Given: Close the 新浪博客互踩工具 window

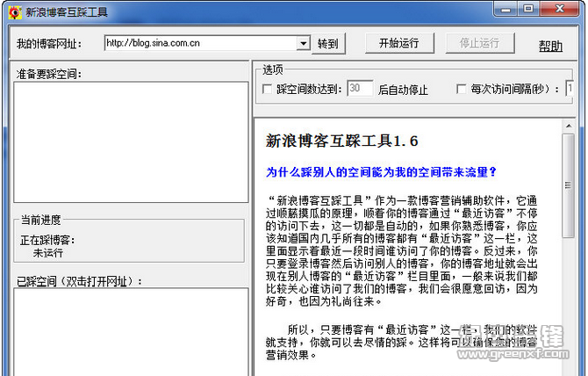Looking at the screenshot, I should tap(560, 9).
